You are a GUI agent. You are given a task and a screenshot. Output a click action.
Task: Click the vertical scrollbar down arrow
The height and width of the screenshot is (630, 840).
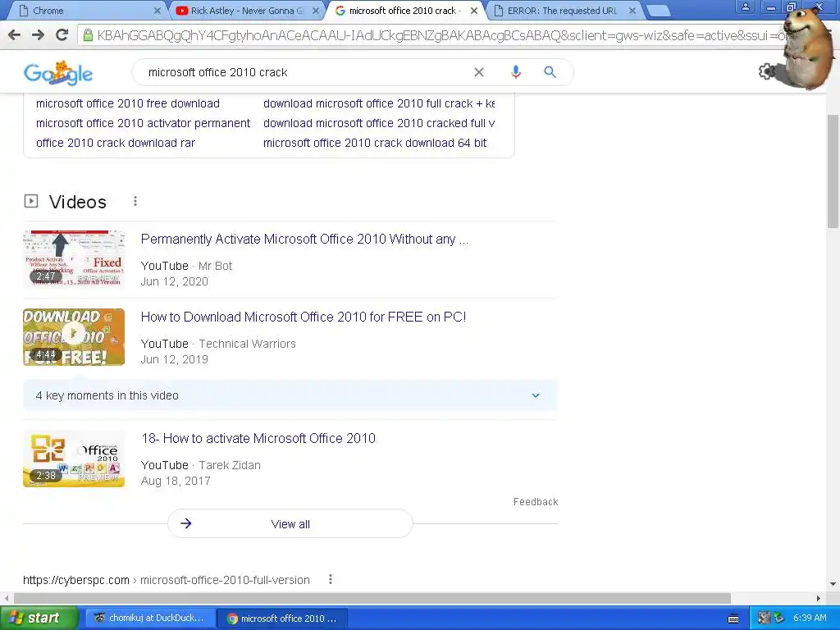[x=833, y=584]
